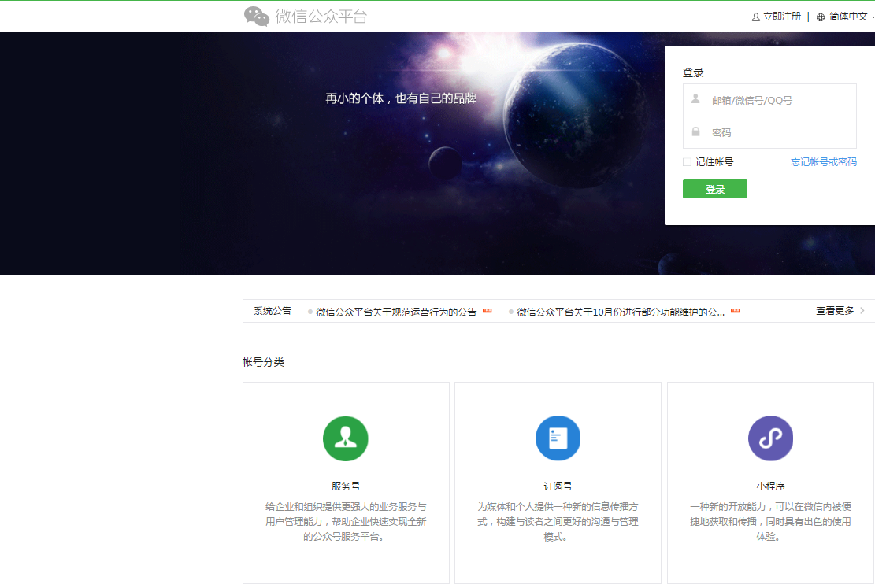Click the purple 小程序 mini program icon
875x588 pixels.
771,438
